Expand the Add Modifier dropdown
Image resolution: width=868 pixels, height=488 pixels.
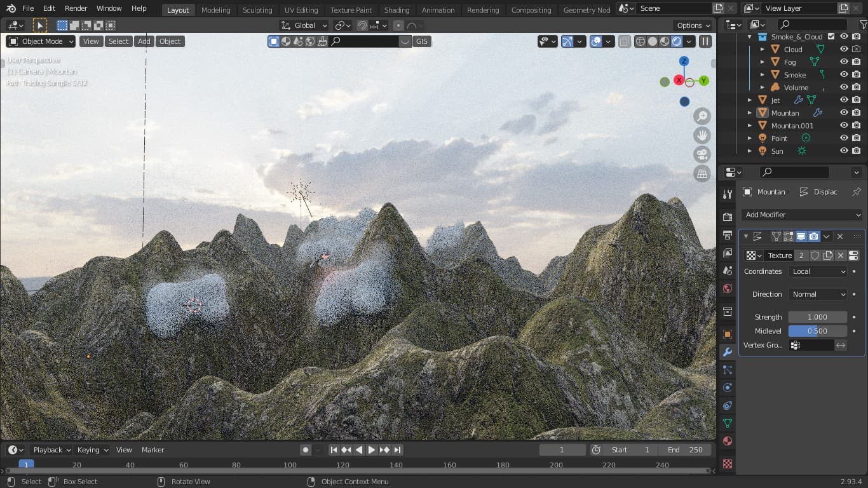(802, 215)
